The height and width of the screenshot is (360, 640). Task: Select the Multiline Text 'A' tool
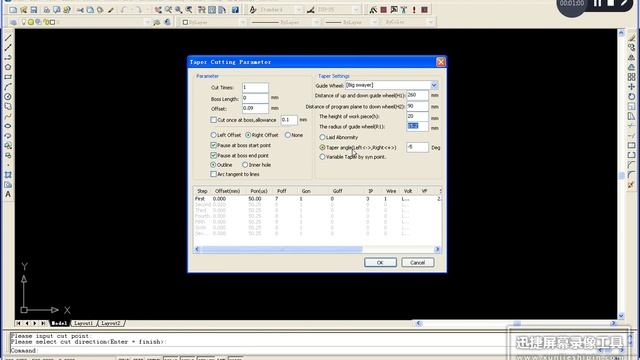click(8, 195)
